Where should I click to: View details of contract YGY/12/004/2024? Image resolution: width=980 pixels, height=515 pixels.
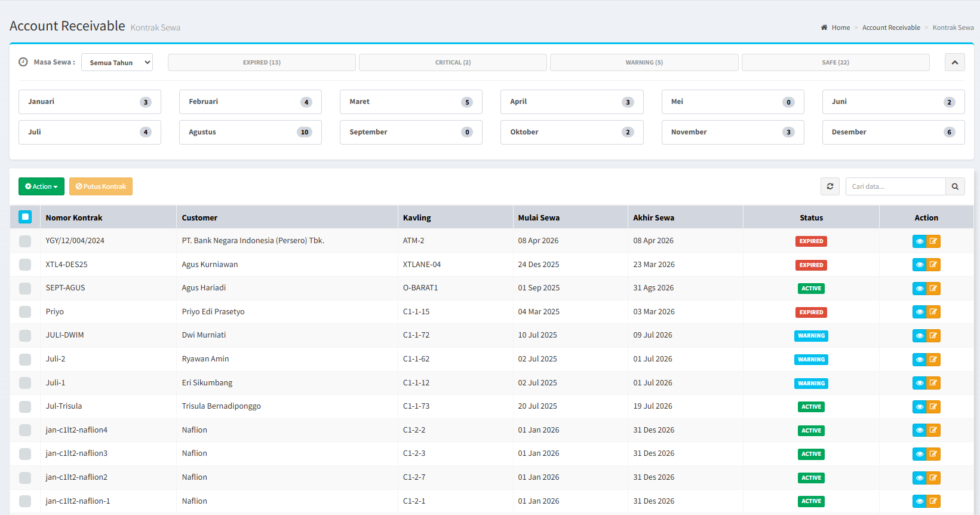click(x=919, y=241)
